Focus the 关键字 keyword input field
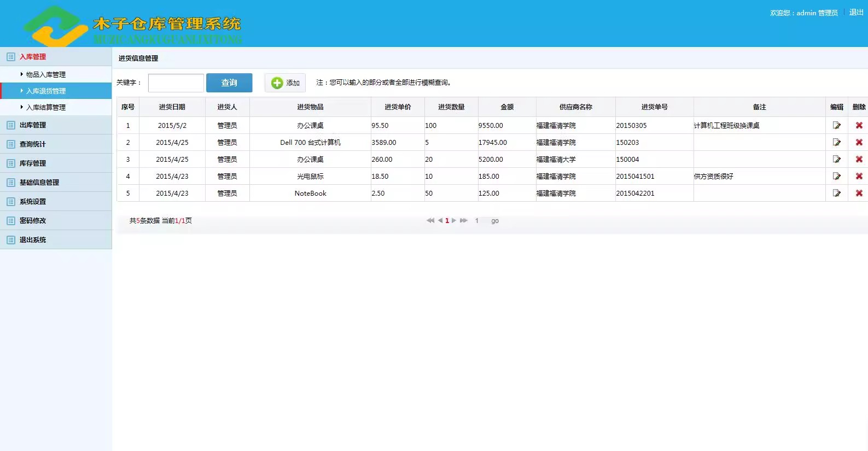Image resolution: width=868 pixels, height=451 pixels. click(176, 83)
